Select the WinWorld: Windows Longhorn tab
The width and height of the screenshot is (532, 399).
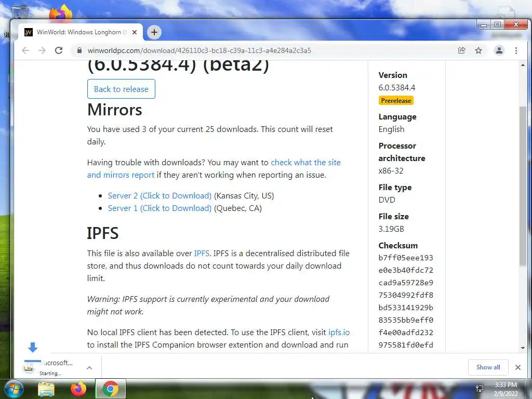(81, 32)
